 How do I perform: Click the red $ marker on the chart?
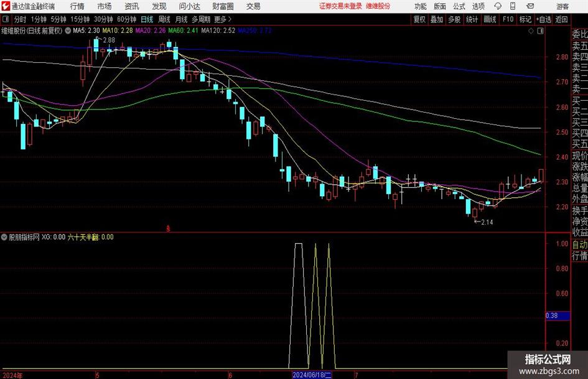click(169, 228)
